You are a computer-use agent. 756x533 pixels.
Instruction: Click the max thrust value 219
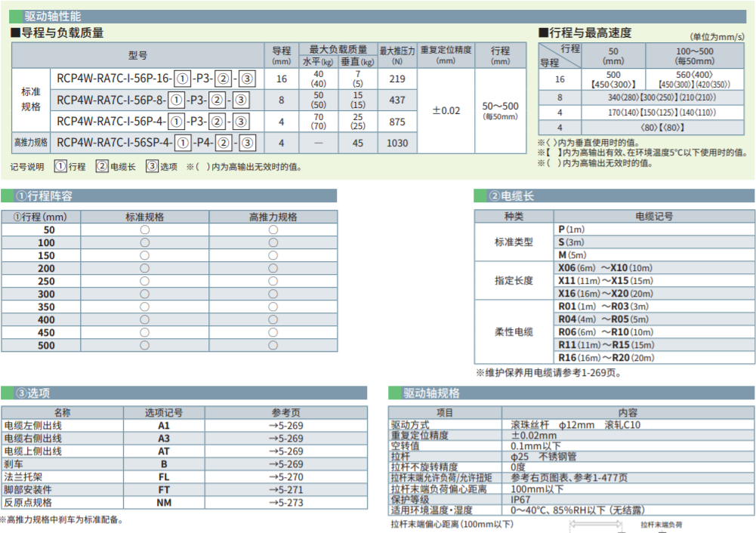(397, 79)
